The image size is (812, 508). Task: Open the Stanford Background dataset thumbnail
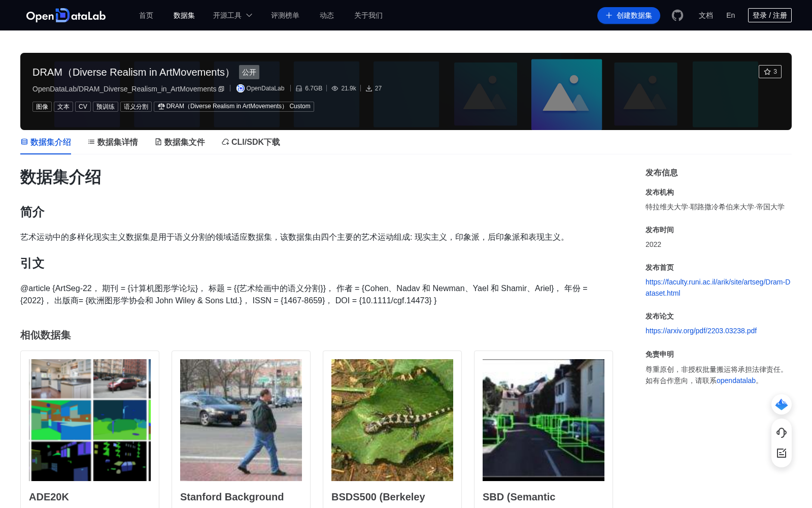pyautogui.click(x=241, y=420)
